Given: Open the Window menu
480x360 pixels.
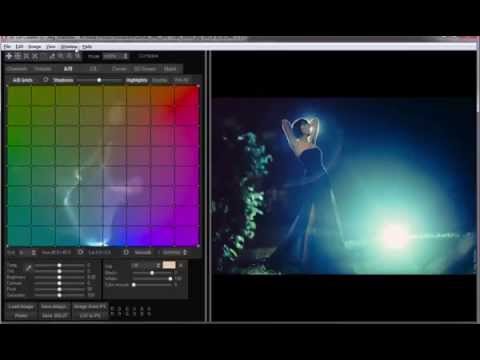Looking at the screenshot, I should click(x=69, y=47).
